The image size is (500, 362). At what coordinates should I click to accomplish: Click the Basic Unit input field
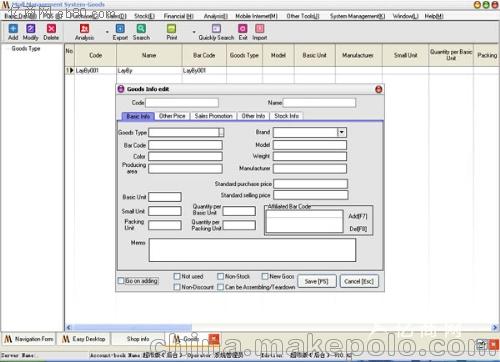[x=165, y=197]
